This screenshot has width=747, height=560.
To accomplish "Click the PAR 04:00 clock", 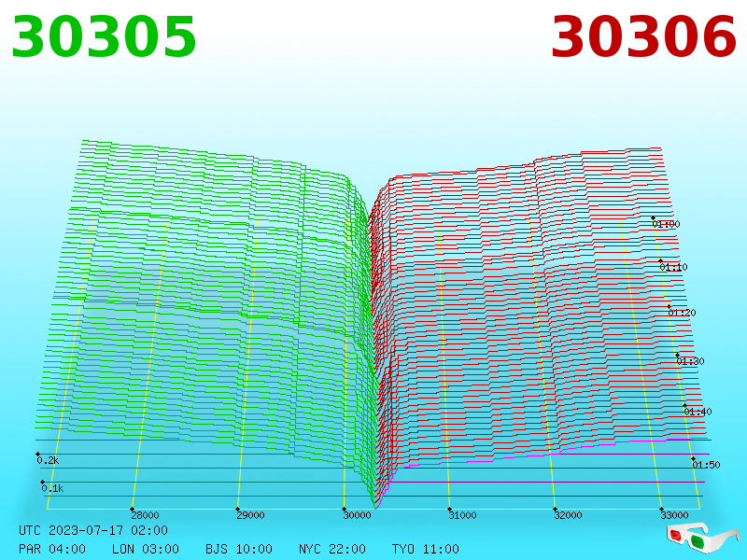I will (x=52, y=549).
